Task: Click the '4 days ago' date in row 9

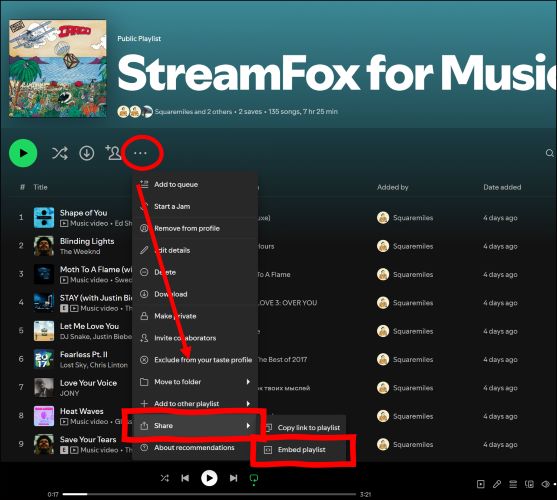Action: point(500,444)
